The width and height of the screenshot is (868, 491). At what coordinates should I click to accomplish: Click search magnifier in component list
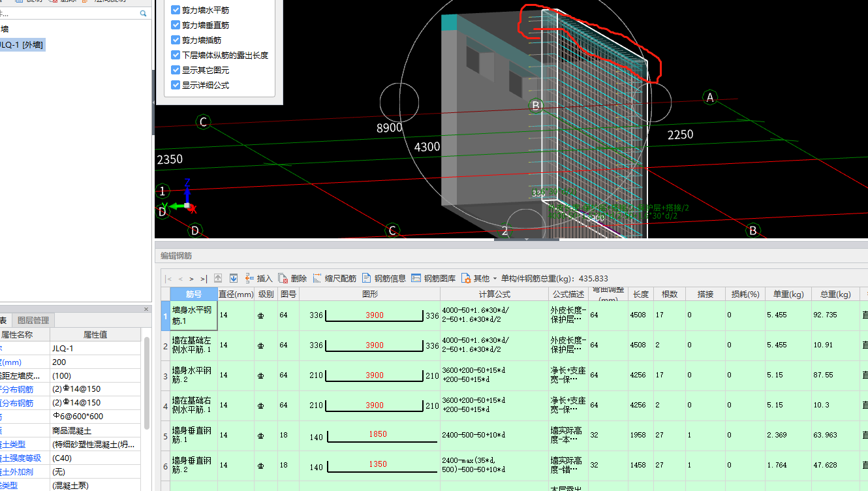click(x=144, y=13)
